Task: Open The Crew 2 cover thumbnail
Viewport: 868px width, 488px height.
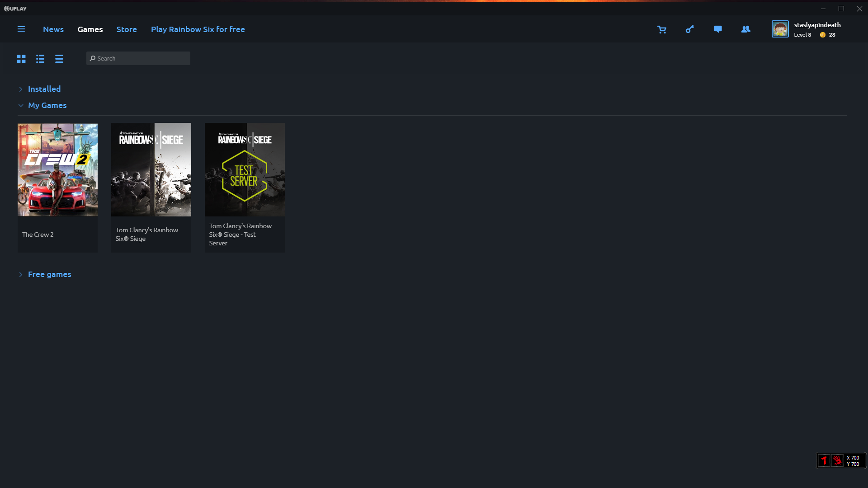Action: [x=57, y=169]
